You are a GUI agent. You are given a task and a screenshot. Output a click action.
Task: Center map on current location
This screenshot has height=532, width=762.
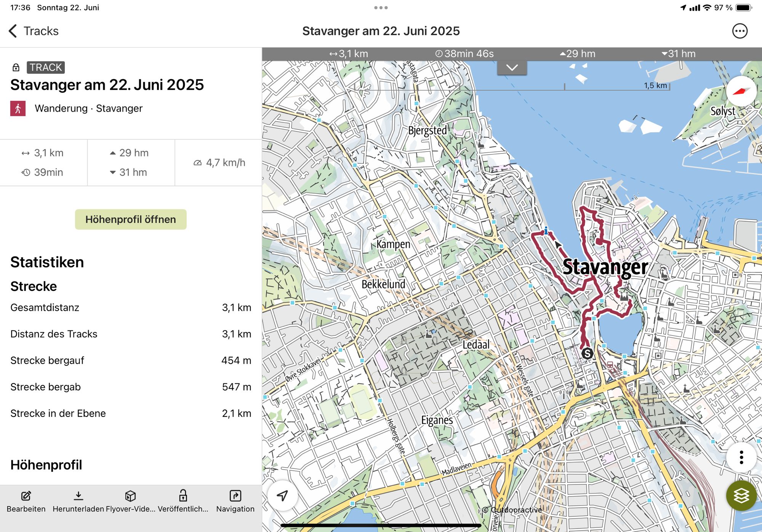tap(282, 495)
